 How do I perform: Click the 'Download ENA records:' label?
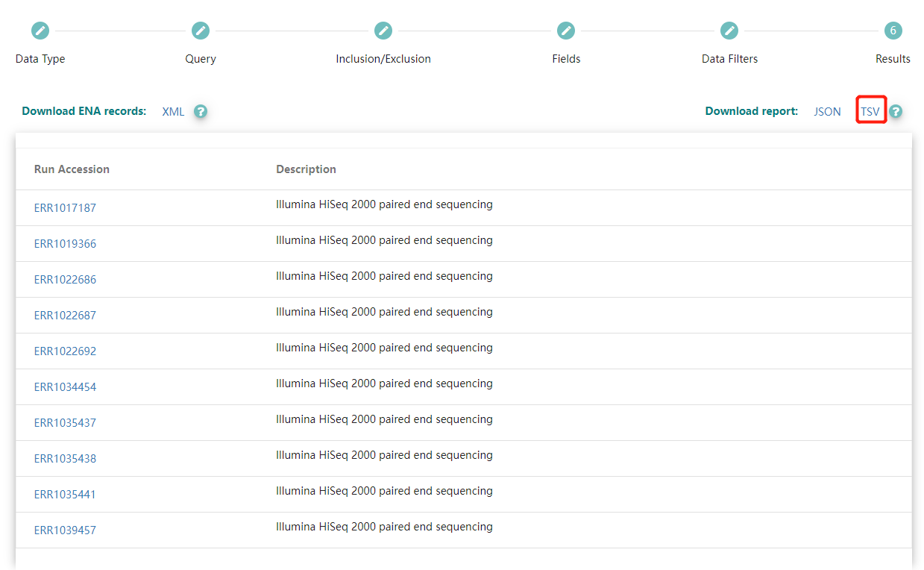(x=84, y=111)
